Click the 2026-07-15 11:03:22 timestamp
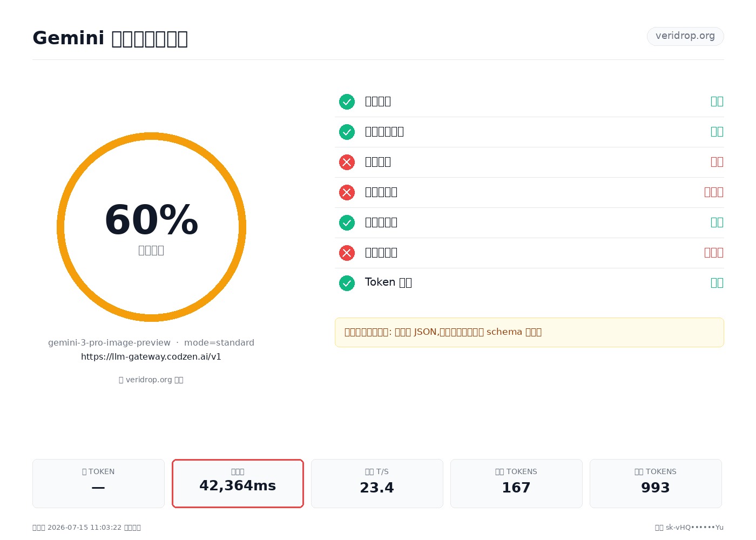Viewport: 756px width, 540px height. 84,527
